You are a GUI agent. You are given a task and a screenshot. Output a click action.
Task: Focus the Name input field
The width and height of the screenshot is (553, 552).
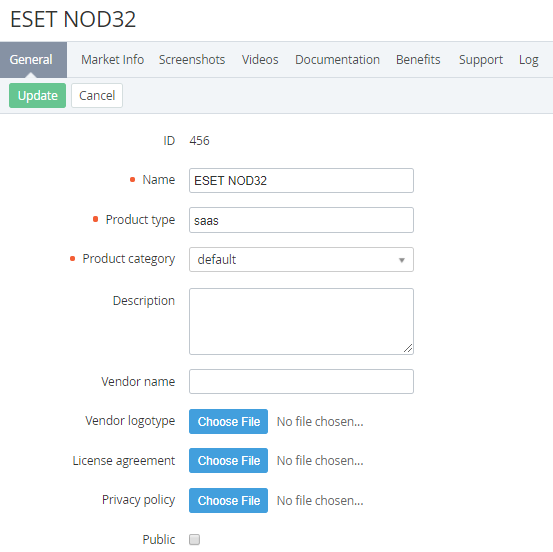pos(301,181)
